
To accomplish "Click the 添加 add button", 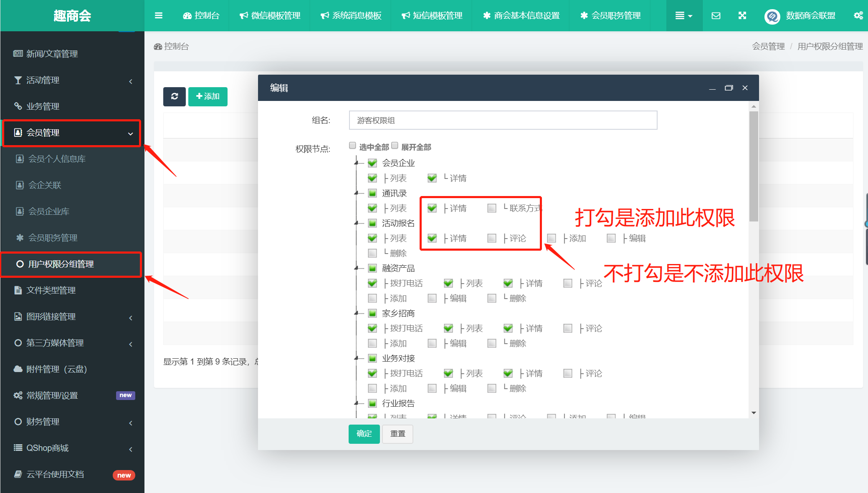I will [x=208, y=96].
